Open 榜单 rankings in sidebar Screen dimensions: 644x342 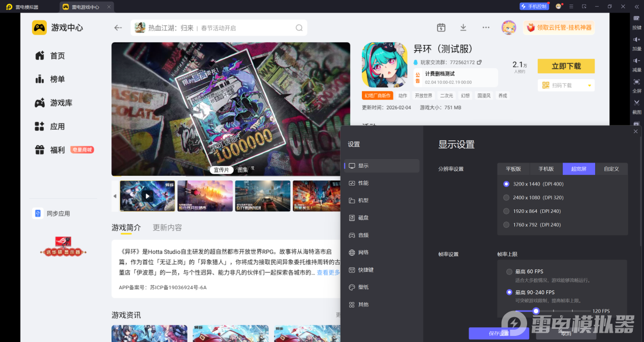pos(50,79)
